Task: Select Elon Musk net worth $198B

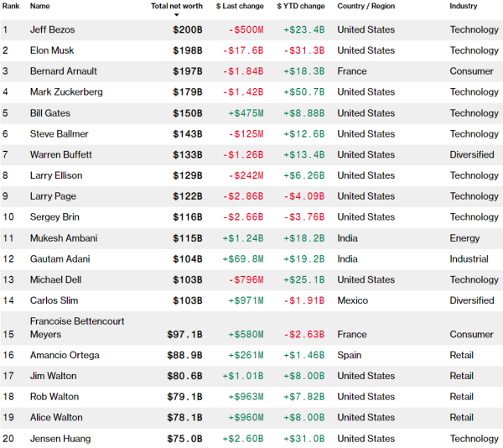Action: coord(188,50)
